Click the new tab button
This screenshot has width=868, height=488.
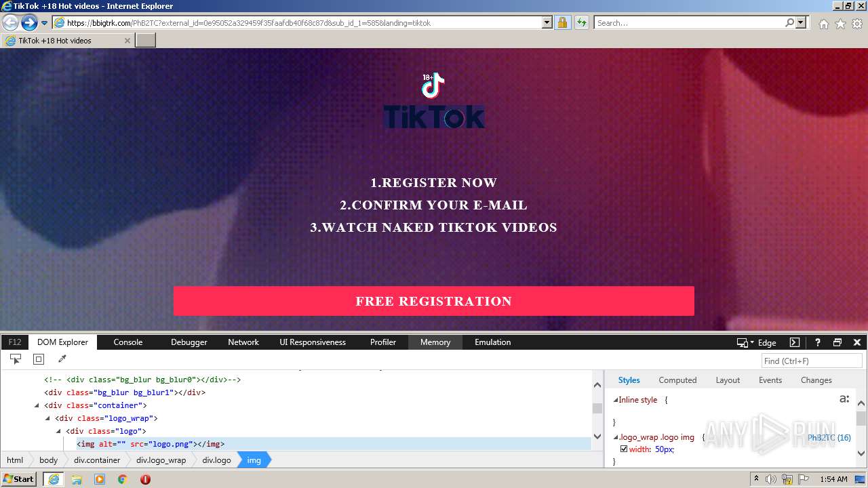(146, 41)
